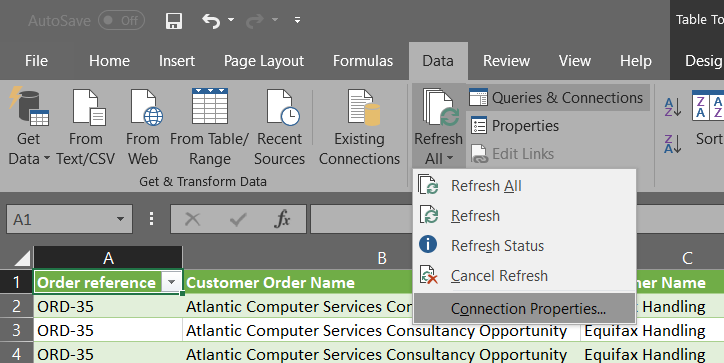Image resolution: width=724 pixels, height=363 pixels.
Task: Open the Page Layout tab
Action: pyautogui.click(x=264, y=61)
